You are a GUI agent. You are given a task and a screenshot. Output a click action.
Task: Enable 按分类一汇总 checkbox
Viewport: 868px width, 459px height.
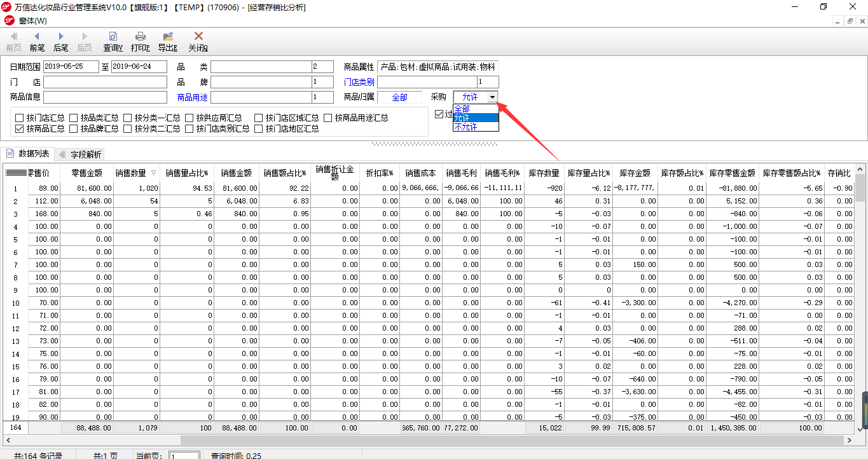[128, 118]
